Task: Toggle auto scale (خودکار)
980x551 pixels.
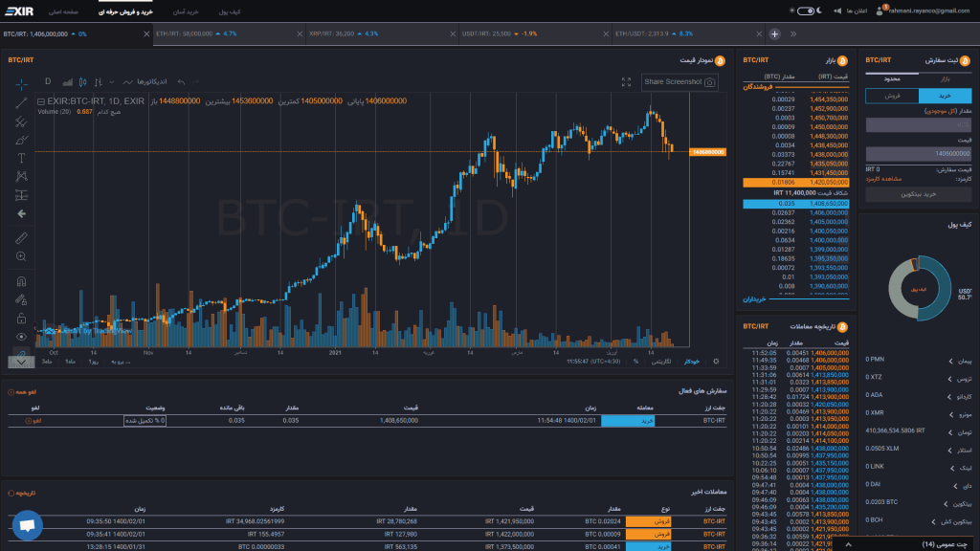Action: click(691, 361)
